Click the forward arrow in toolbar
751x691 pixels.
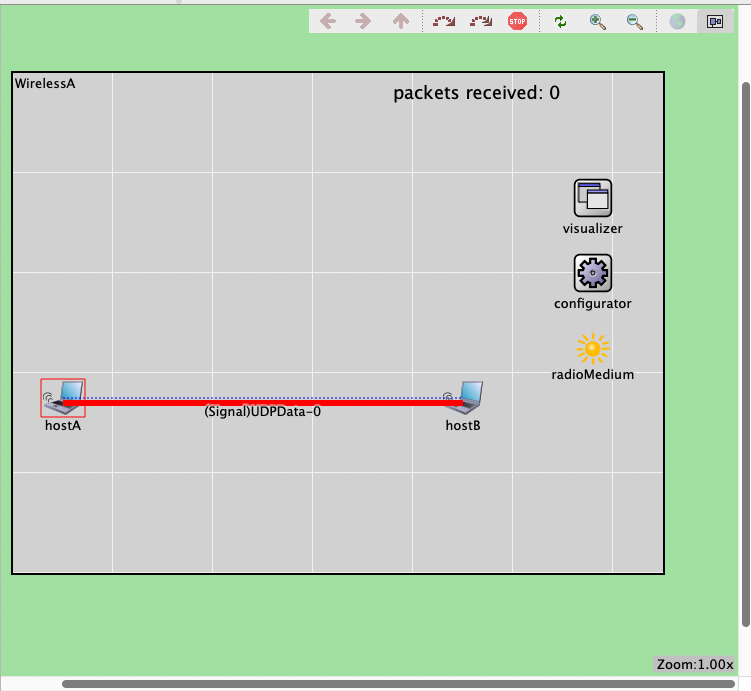click(364, 21)
